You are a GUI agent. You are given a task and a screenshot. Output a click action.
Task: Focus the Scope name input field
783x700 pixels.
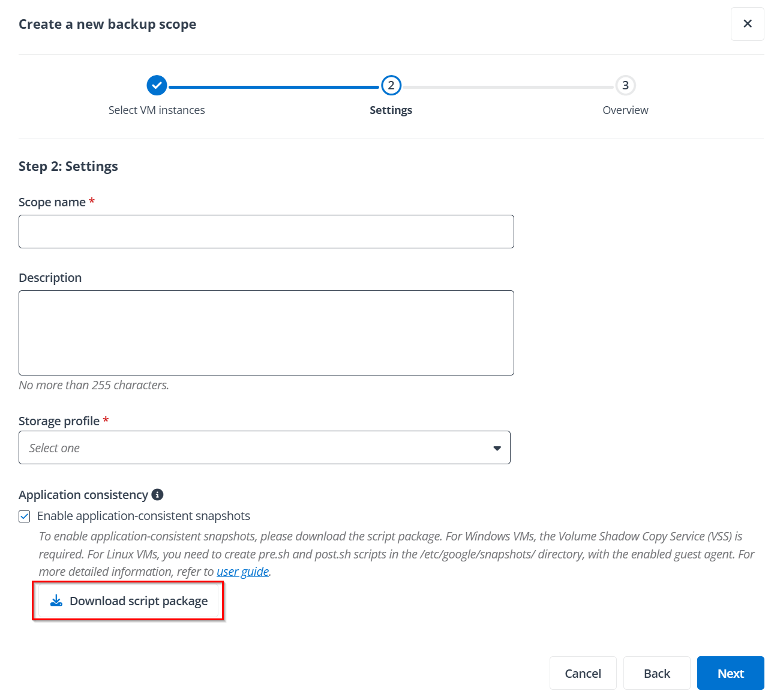[266, 232]
